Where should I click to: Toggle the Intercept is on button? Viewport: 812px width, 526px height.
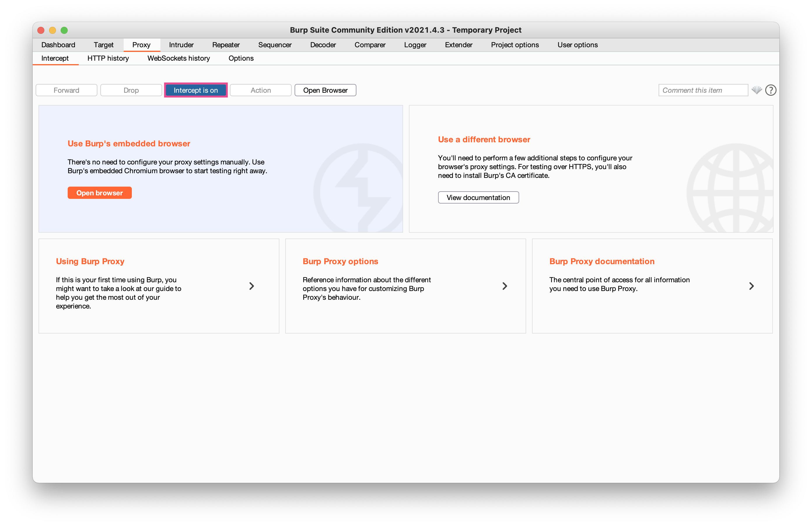(x=195, y=90)
